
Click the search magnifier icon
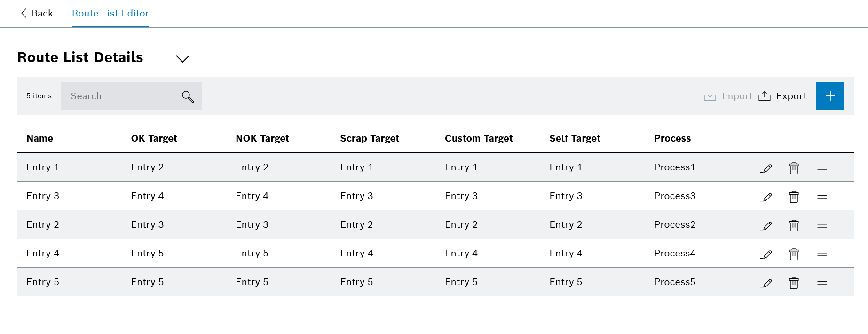188,96
